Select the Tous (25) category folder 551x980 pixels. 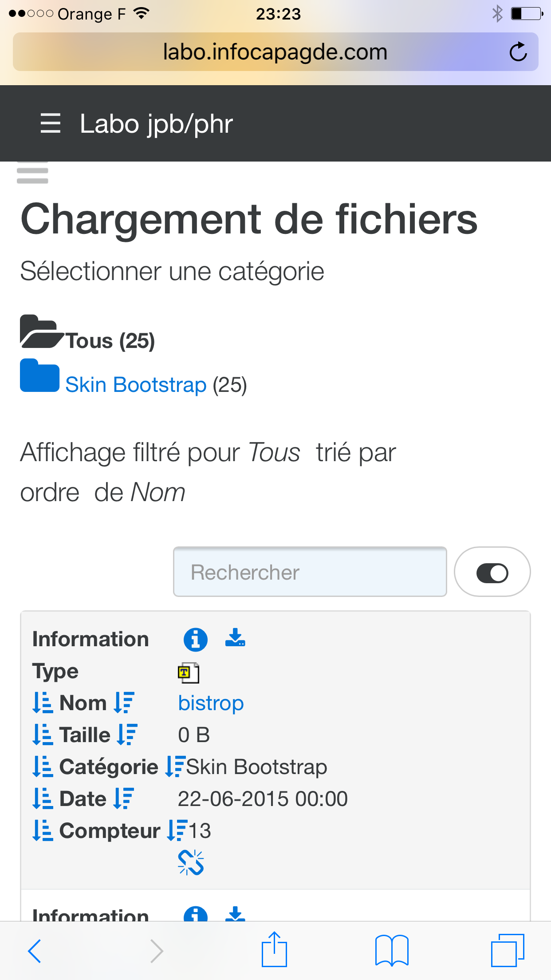(x=87, y=333)
